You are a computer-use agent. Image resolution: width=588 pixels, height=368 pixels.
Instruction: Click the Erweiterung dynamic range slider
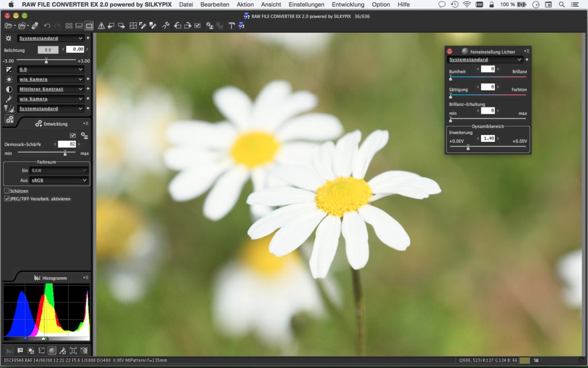[488, 148]
